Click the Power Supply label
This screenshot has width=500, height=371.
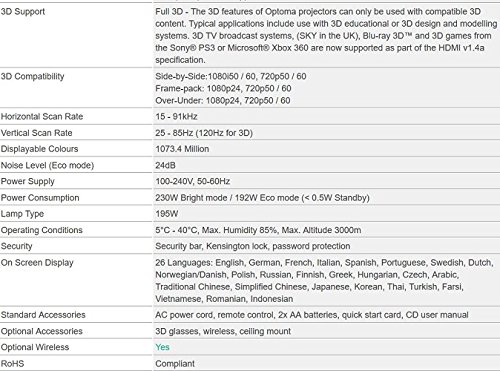[27, 181]
